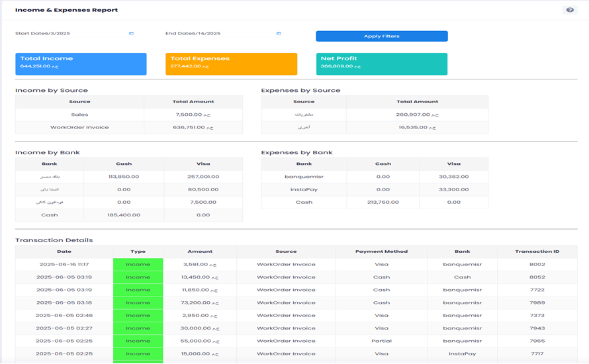Click the Start Date input field

click(x=74, y=34)
